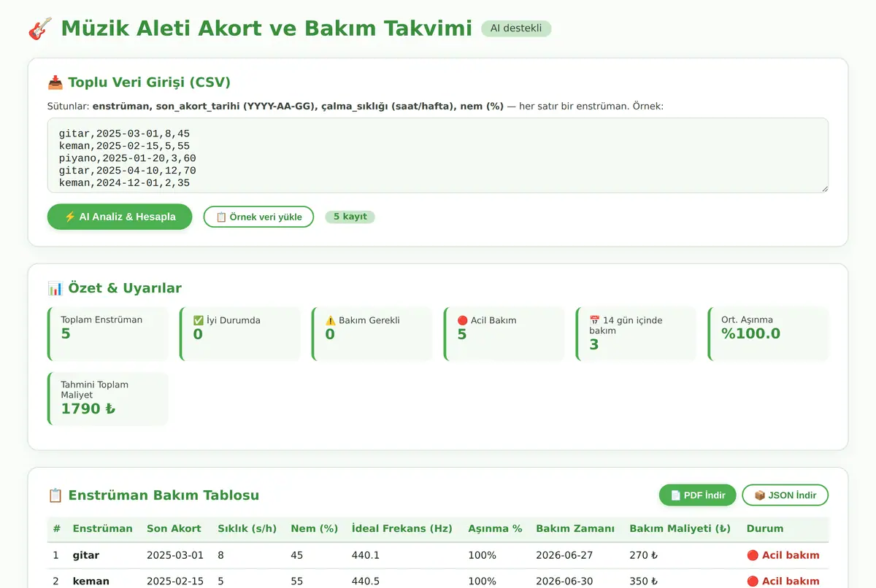
Task: Click inside the CSV data textarea
Action: pos(438,155)
